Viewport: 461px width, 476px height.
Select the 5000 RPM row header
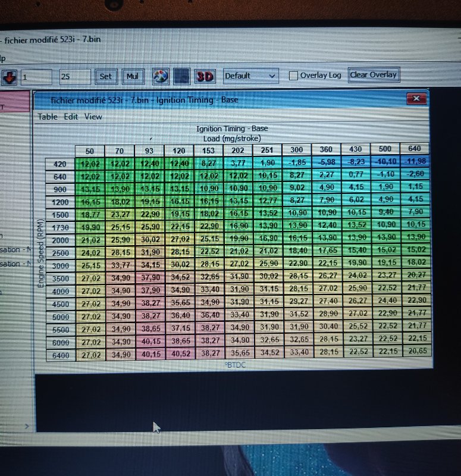(x=61, y=317)
